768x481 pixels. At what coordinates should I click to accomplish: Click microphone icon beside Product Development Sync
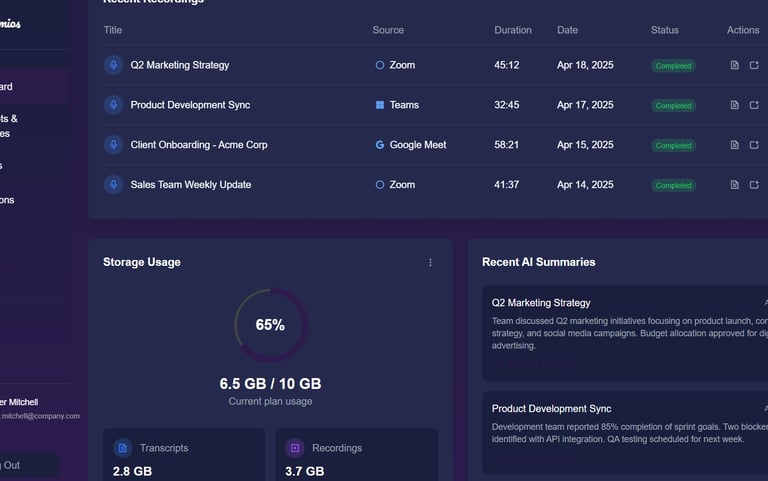[x=113, y=105]
